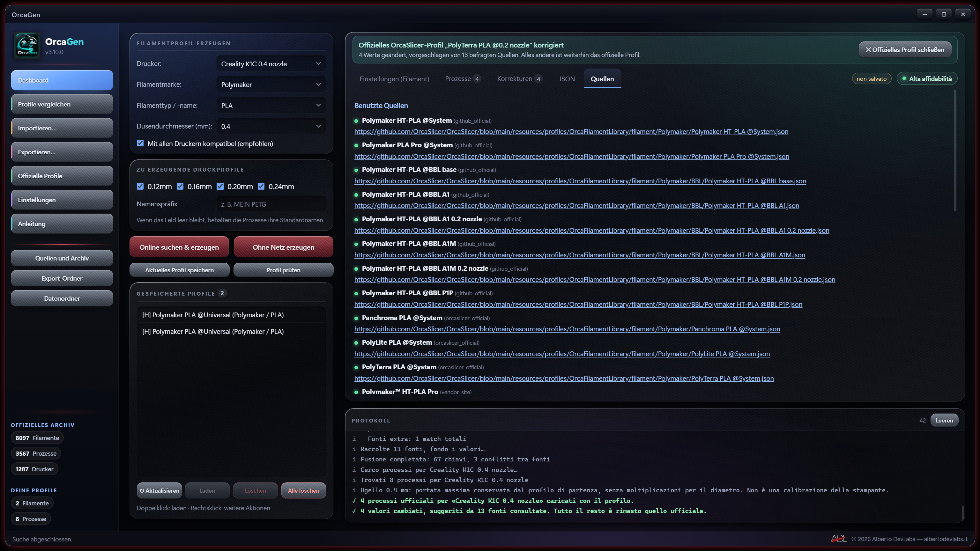
Task: Switch to Einstellungen (Filament) tab
Action: coord(394,79)
